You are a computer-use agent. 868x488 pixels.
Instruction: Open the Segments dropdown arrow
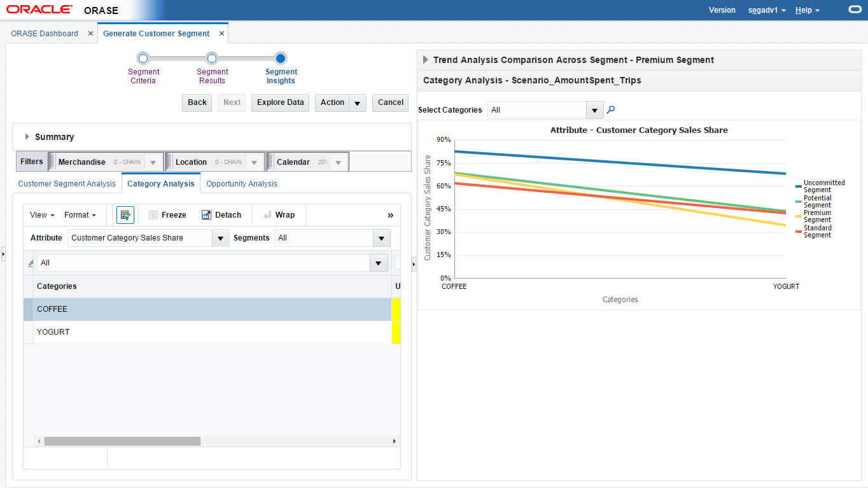point(381,238)
